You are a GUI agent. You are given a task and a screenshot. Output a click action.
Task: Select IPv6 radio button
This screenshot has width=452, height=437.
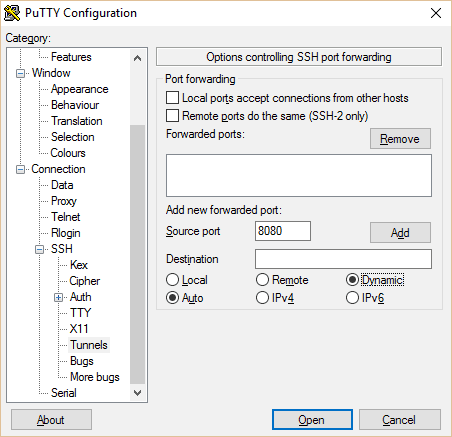click(352, 298)
